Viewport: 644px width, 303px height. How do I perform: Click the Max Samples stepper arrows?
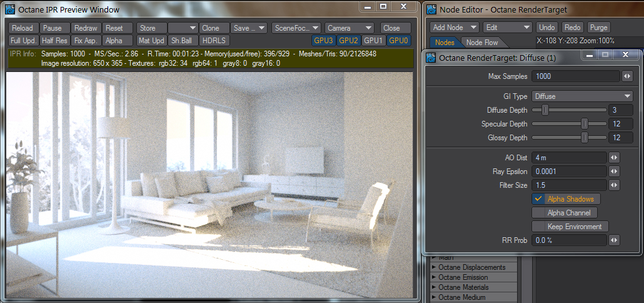point(628,76)
